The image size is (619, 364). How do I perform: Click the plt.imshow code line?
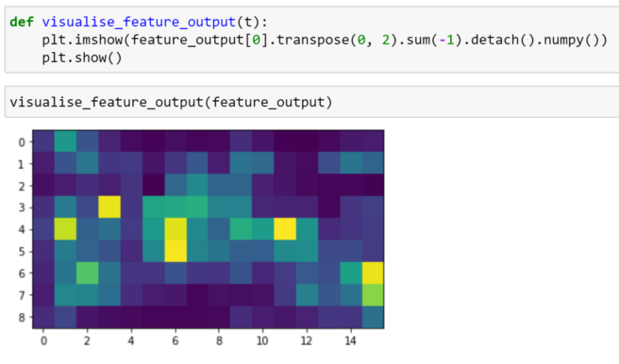pos(325,40)
